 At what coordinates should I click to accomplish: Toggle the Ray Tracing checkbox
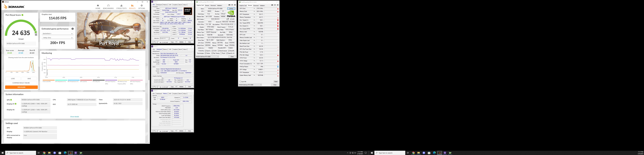pyautogui.click(x=212, y=53)
